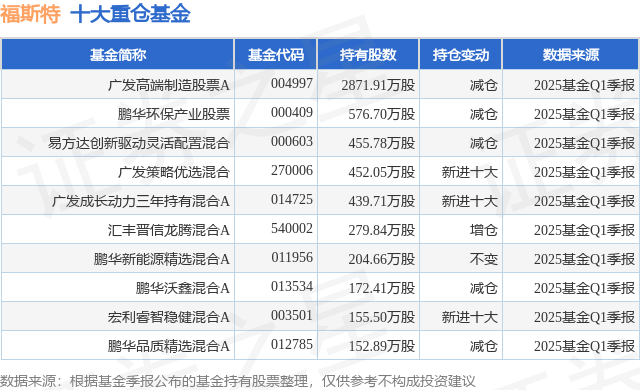Click the 基金代码 column header
640x390 pixels.
tap(276, 54)
